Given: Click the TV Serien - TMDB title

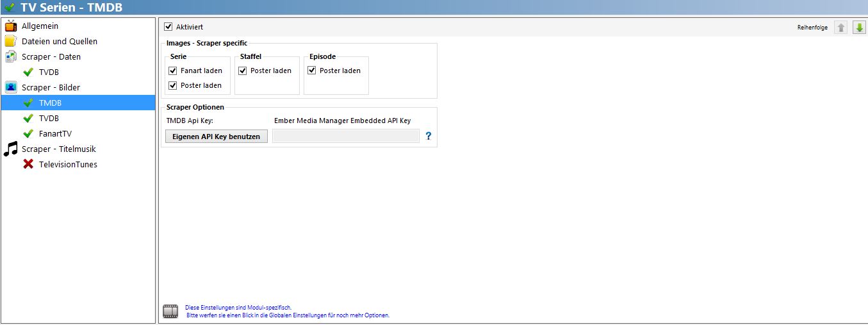Looking at the screenshot, I should point(72,8).
